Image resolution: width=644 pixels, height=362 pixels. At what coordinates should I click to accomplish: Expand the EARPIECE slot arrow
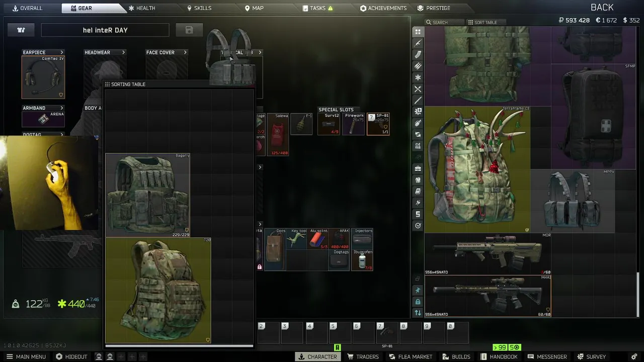[62, 52]
